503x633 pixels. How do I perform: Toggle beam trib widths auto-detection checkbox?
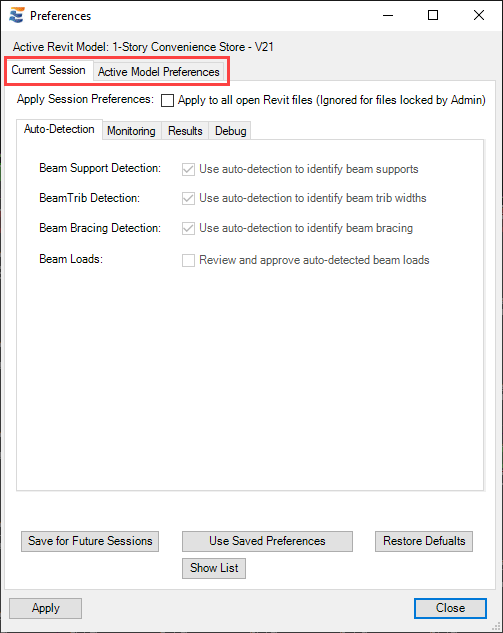pyautogui.click(x=188, y=198)
